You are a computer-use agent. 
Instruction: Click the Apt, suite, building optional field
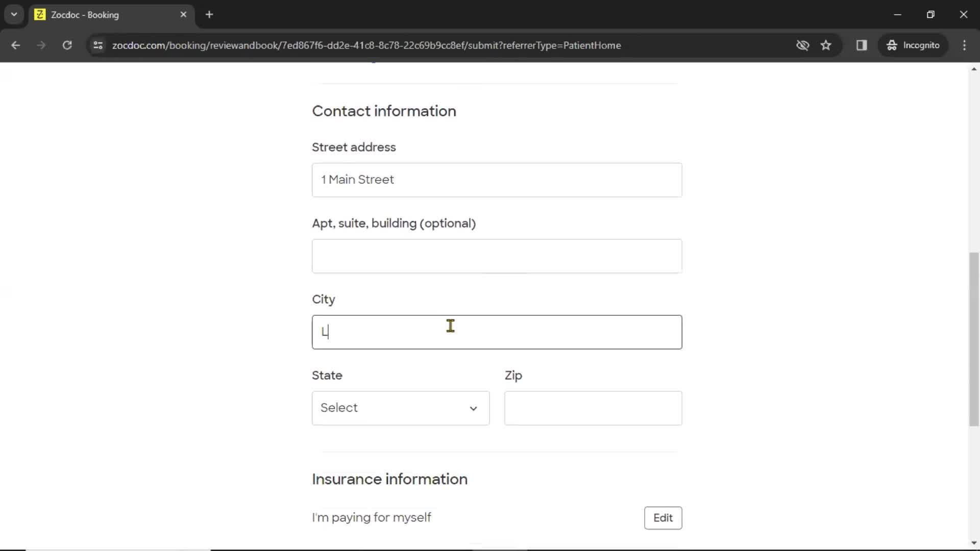(497, 256)
